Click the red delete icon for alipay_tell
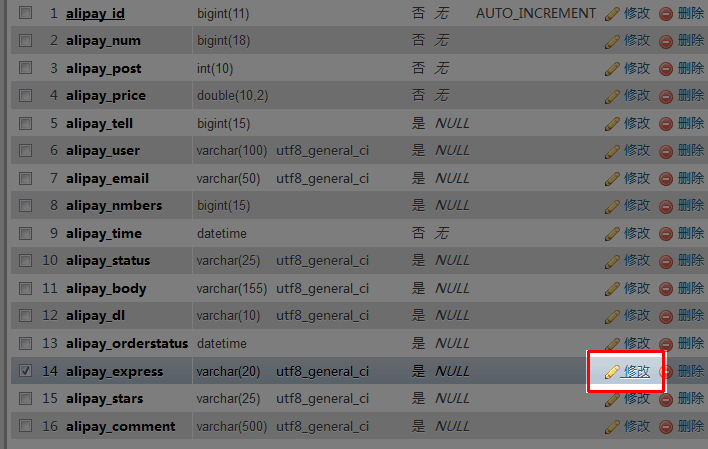The width and height of the screenshot is (708, 449). tap(666, 123)
